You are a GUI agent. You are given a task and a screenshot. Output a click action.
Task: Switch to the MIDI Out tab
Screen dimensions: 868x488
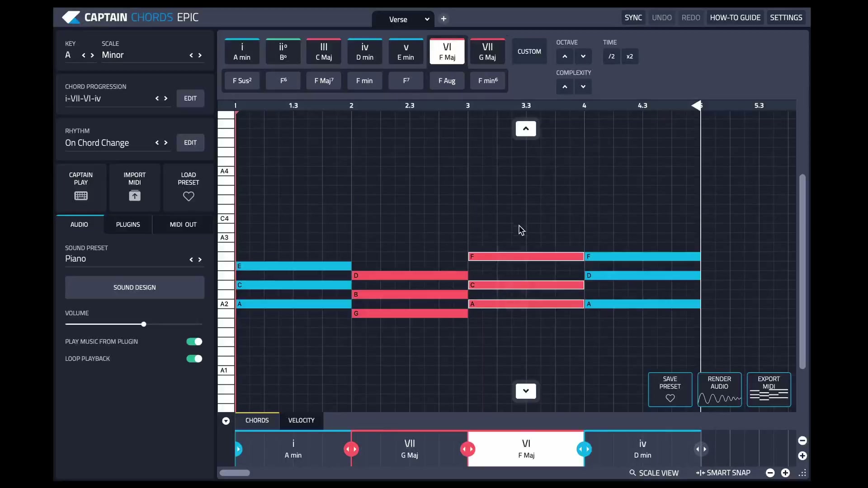tap(183, 225)
